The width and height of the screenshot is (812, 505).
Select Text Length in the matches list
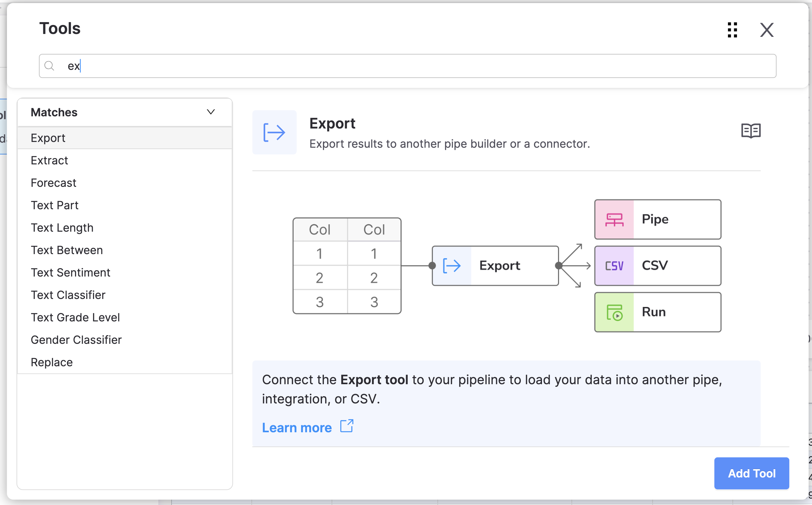(125, 228)
